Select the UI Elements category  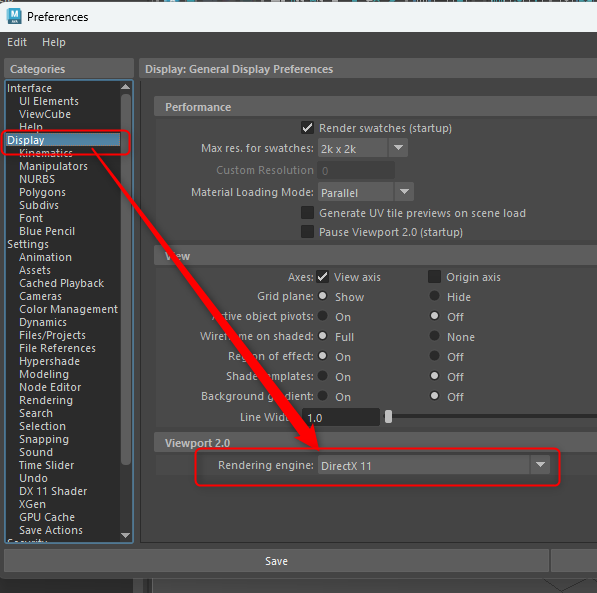point(49,101)
